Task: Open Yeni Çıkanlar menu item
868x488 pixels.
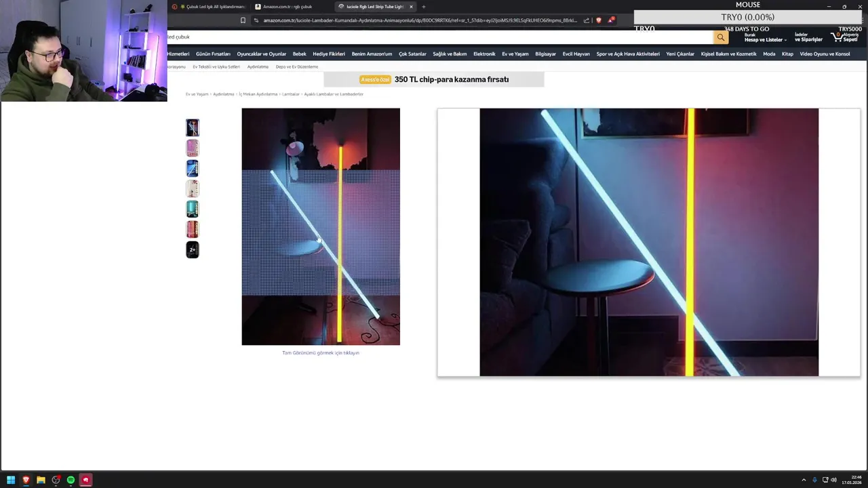Action: (x=680, y=54)
